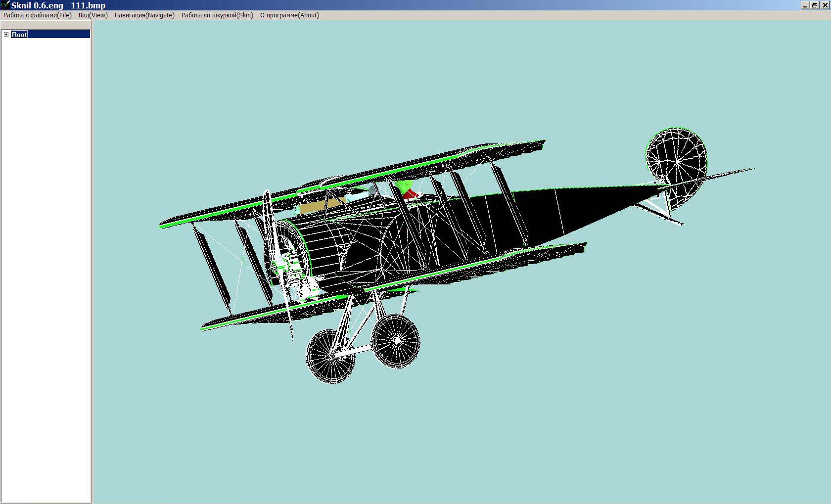
Task: Click the biplane's propeller blade
Action: pyautogui.click(x=268, y=218)
